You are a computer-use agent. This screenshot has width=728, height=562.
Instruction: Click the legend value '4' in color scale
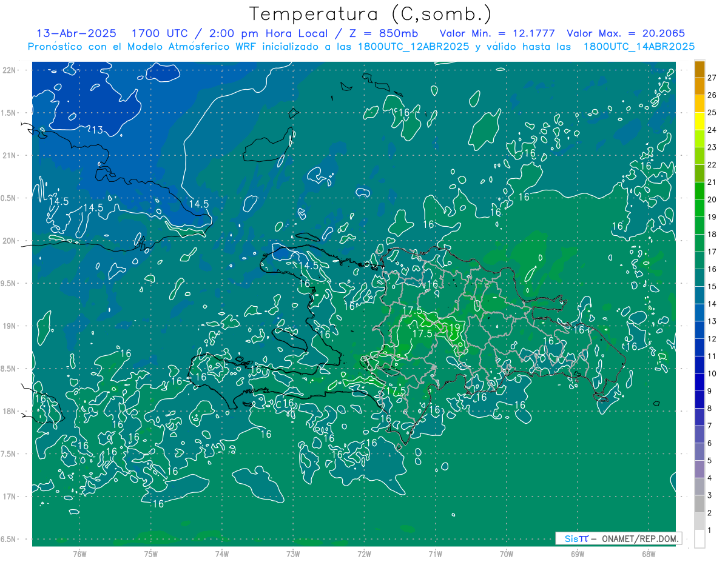[710, 478]
